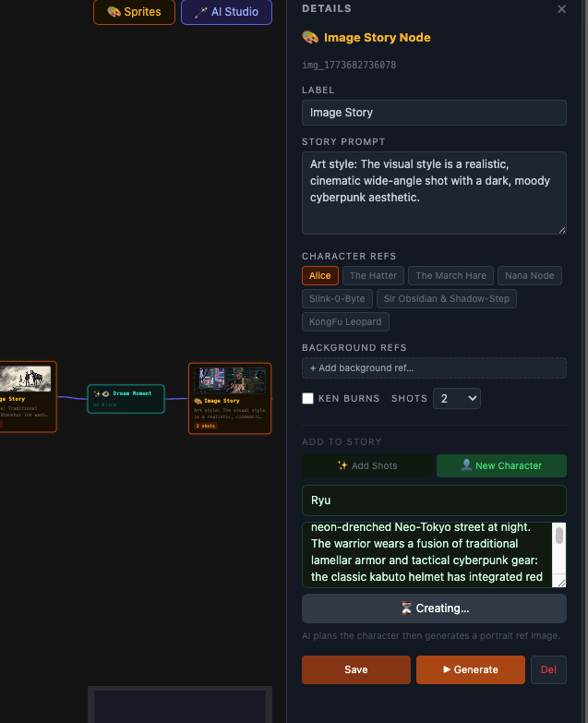
Task: Switch to the New Character tab
Action: tap(501, 465)
